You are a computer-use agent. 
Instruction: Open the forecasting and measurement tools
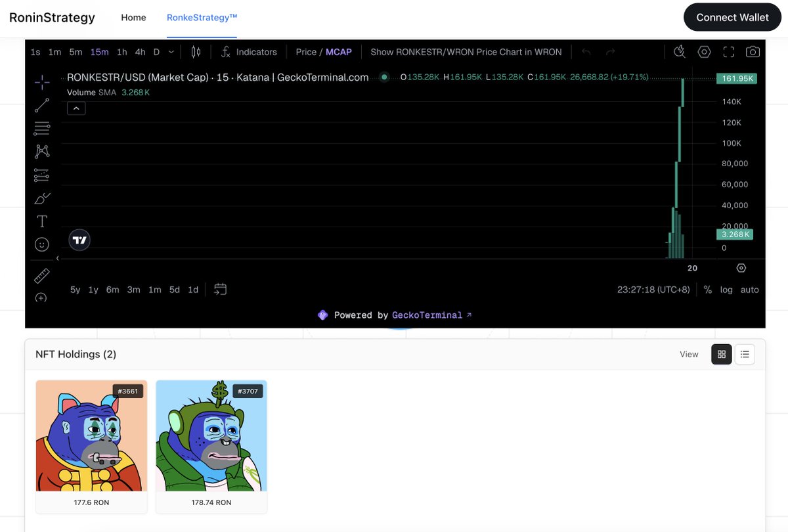tap(41, 175)
